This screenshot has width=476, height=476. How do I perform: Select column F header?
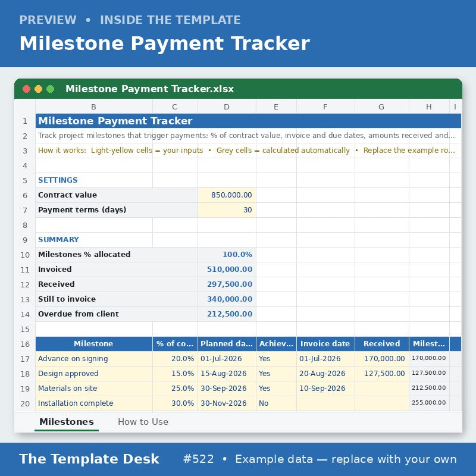pyautogui.click(x=325, y=107)
